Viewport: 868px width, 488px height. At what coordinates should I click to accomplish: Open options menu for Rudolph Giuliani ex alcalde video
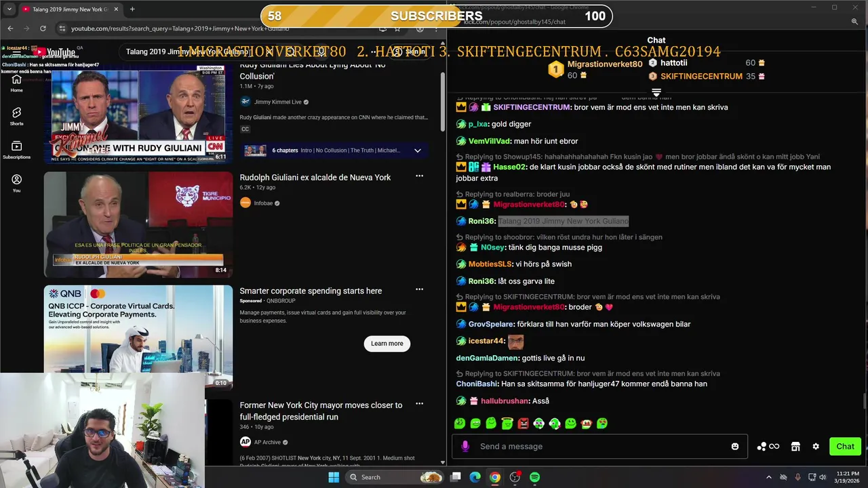tap(419, 176)
